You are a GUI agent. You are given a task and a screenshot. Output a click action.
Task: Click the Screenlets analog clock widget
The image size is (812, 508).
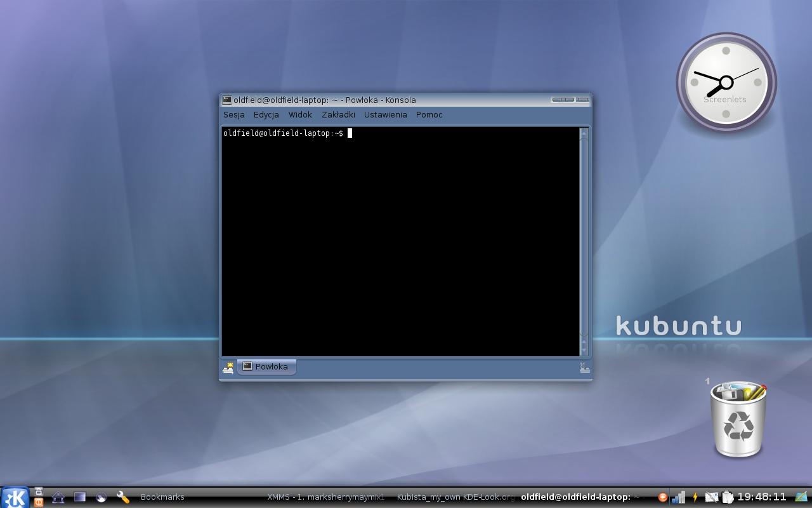click(x=726, y=83)
